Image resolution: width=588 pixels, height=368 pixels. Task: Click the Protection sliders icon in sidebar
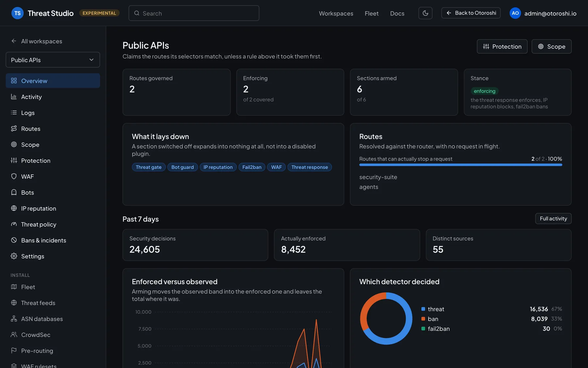point(14,160)
